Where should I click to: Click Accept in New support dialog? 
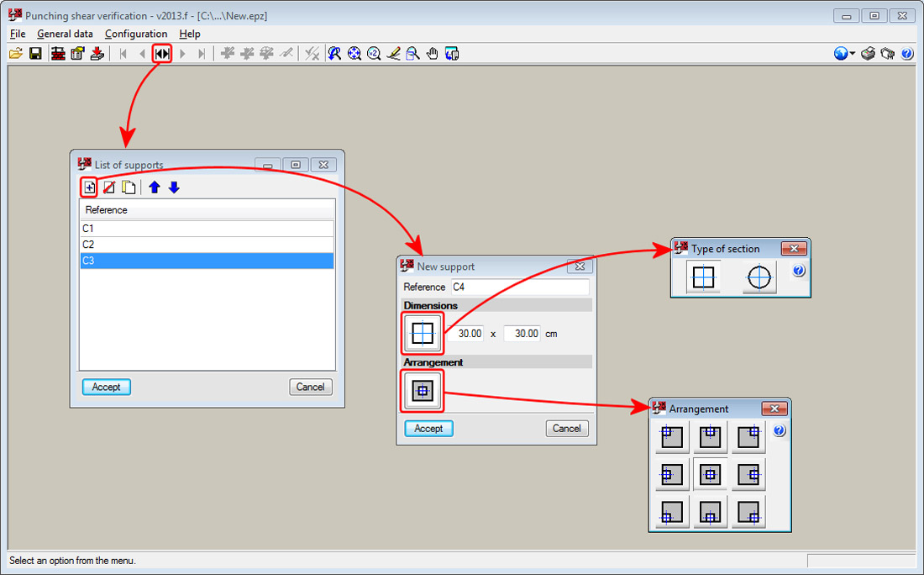428,428
